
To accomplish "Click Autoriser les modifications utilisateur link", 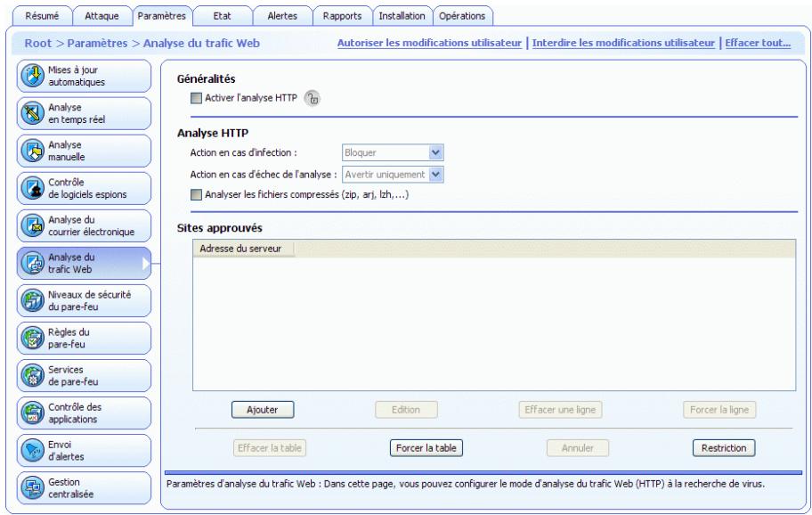I will tap(429, 43).
